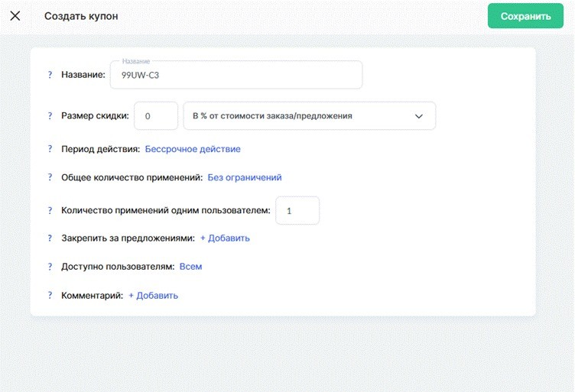The width and height of the screenshot is (575, 392).
Task: Open help hint for Закрепить за предложениями
Action: (50, 238)
